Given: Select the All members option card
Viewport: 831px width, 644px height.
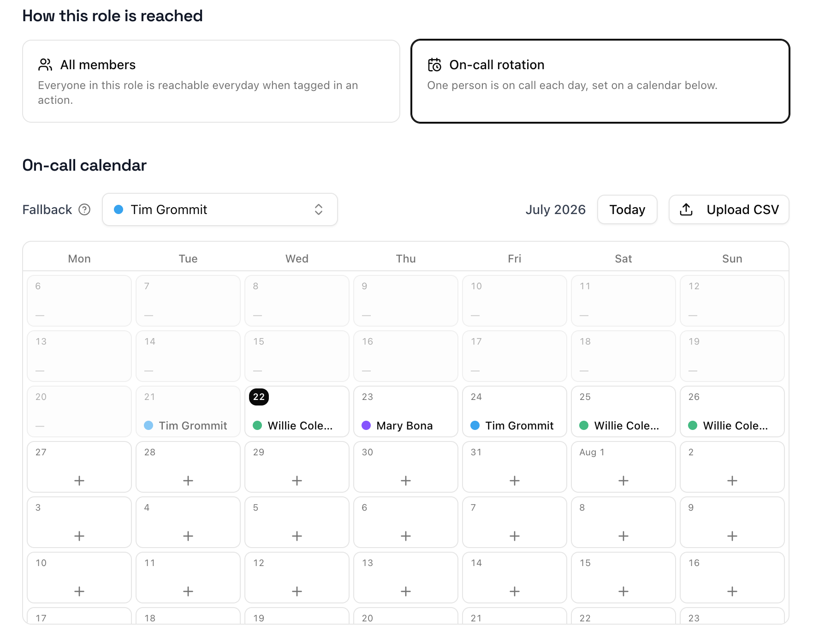Looking at the screenshot, I should click(211, 81).
